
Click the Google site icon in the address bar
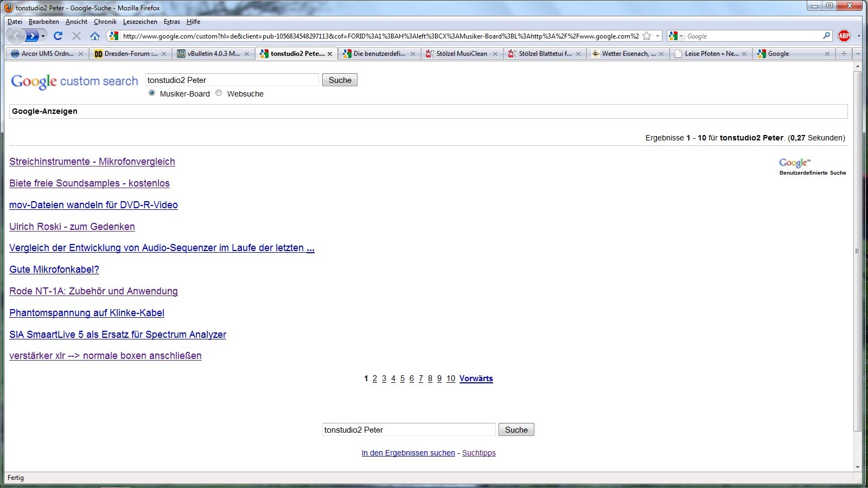tap(113, 36)
